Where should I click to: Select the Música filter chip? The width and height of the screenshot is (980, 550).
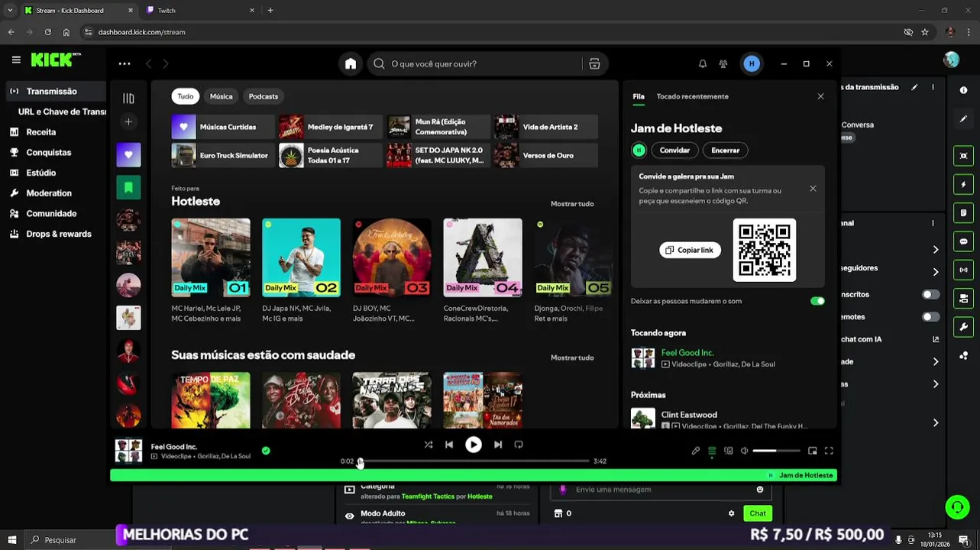(x=221, y=96)
